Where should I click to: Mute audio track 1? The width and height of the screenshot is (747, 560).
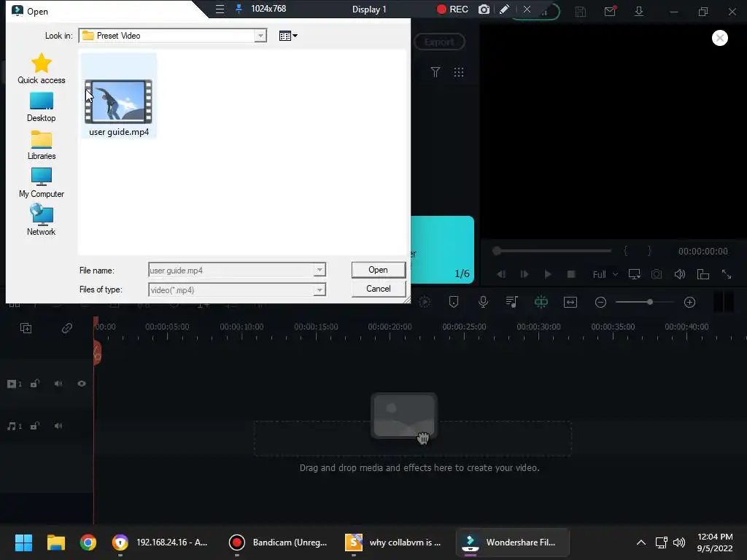tap(58, 426)
